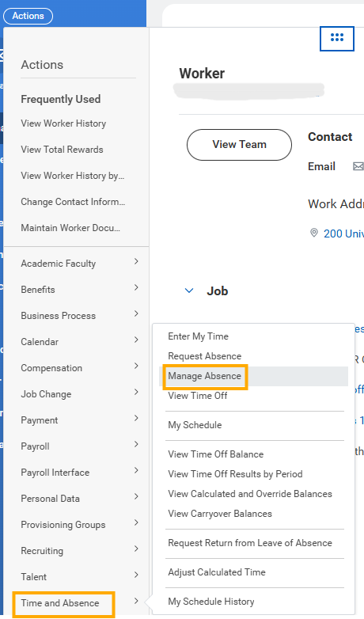Choose Request Absence
Image resolution: width=364 pixels, height=619 pixels.
pos(204,356)
